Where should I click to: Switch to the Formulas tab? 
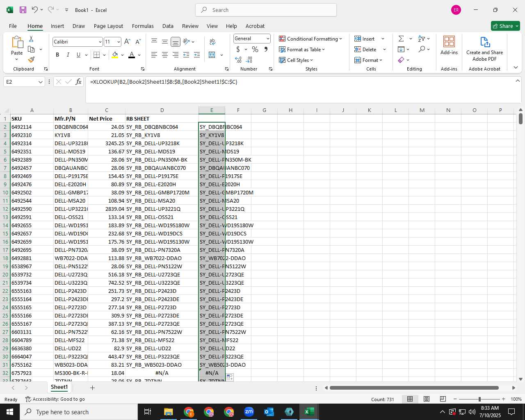coord(143,26)
